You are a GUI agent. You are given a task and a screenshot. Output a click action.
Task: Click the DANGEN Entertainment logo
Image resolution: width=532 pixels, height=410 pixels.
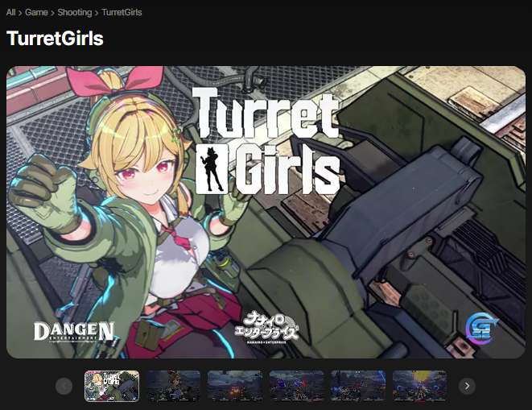coord(74,331)
